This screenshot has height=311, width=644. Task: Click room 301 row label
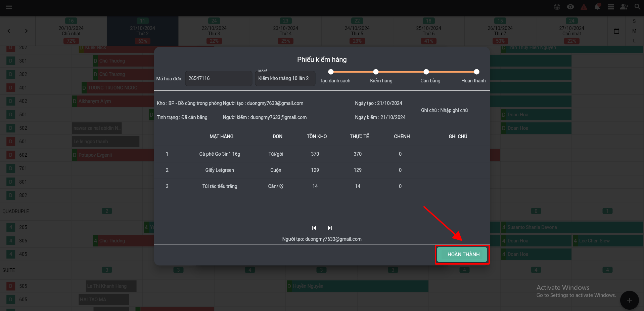tap(23, 61)
